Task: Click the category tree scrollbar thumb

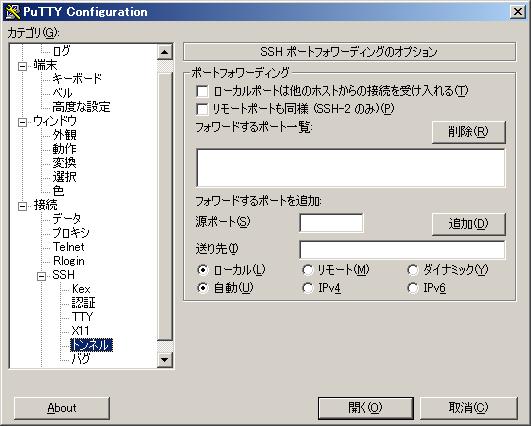Action: click(x=165, y=207)
